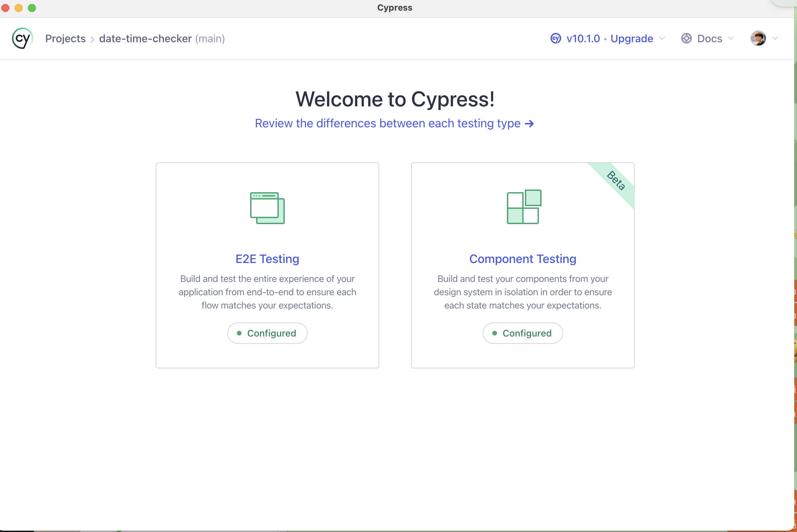Click Configured badge under Component Testing
Screen dimensions: 797x532
click(x=522, y=333)
